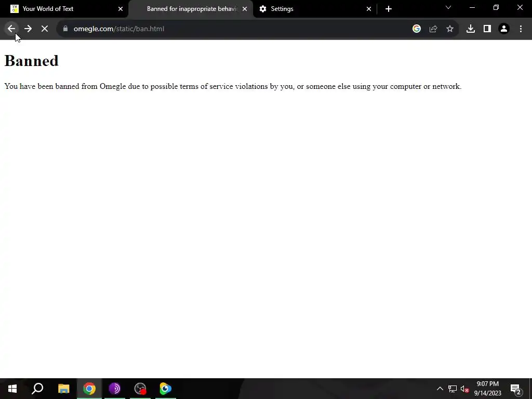Bookmark this tab with the star
This screenshot has width=532, height=399.
[449, 29]
